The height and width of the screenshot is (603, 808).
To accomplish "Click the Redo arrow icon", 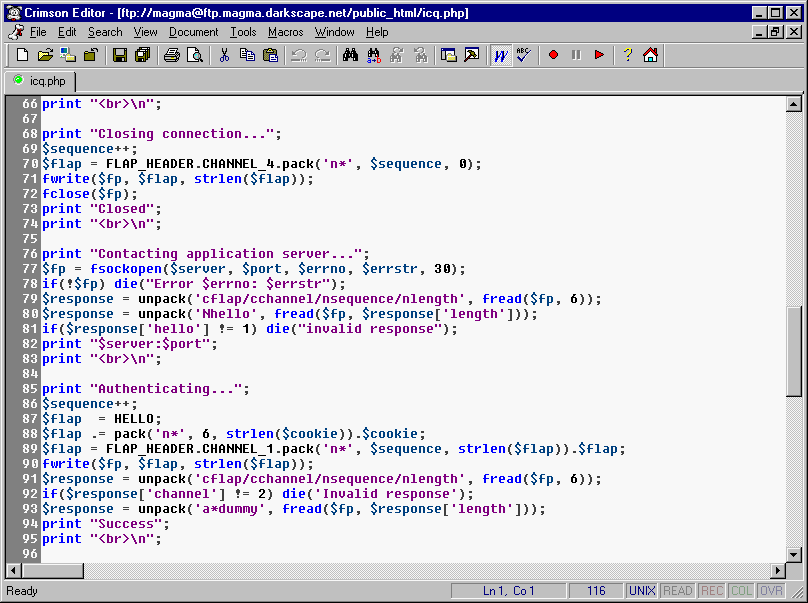I will (322, 55).
